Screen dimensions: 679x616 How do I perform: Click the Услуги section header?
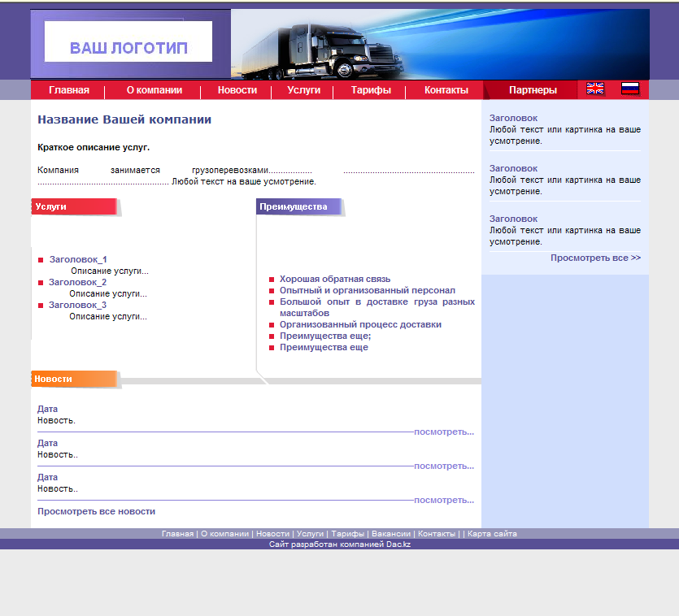click(x=74, y=206)
